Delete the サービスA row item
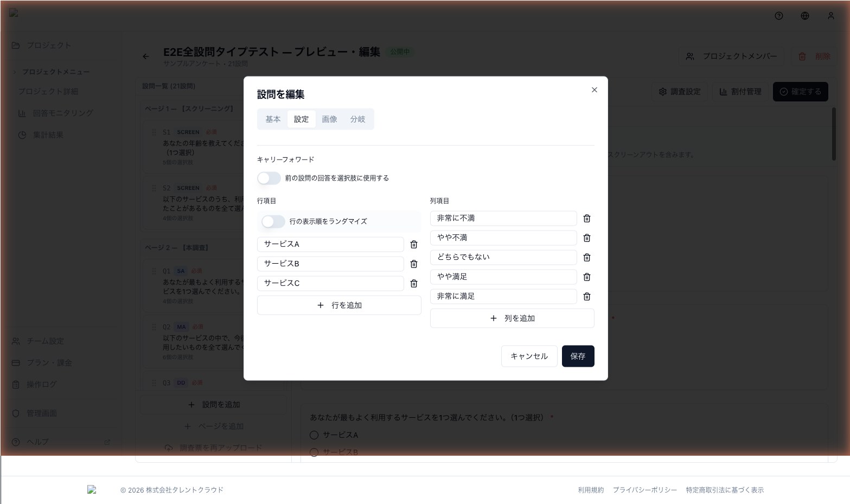Viewport: 850px width, 504px height. tap(414, 245)
